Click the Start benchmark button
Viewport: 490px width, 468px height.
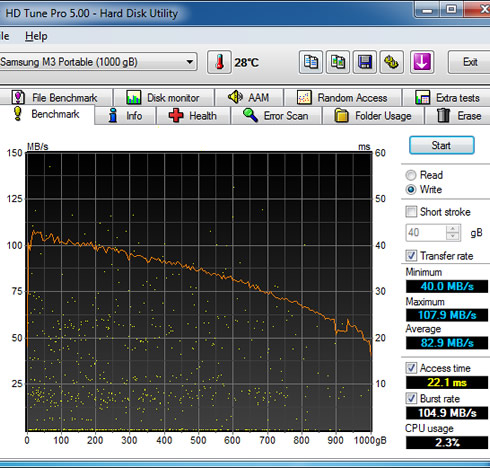(442, 145)
